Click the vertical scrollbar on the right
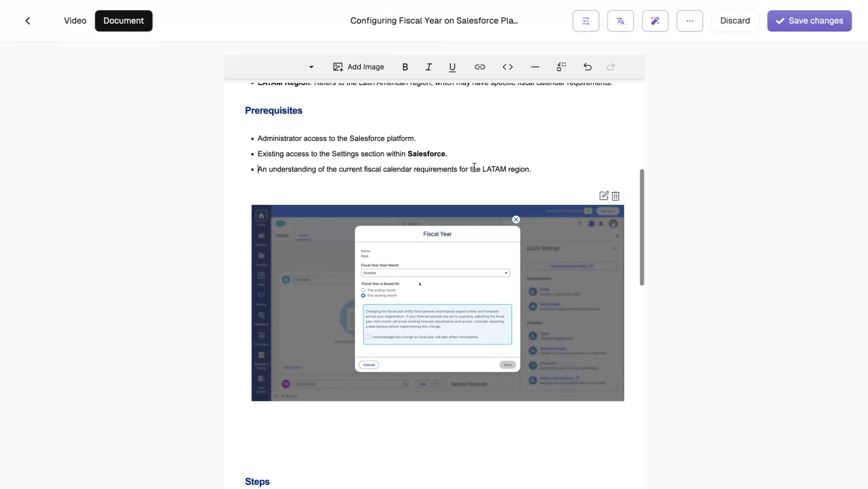868x489 pixels. (642, 228)
